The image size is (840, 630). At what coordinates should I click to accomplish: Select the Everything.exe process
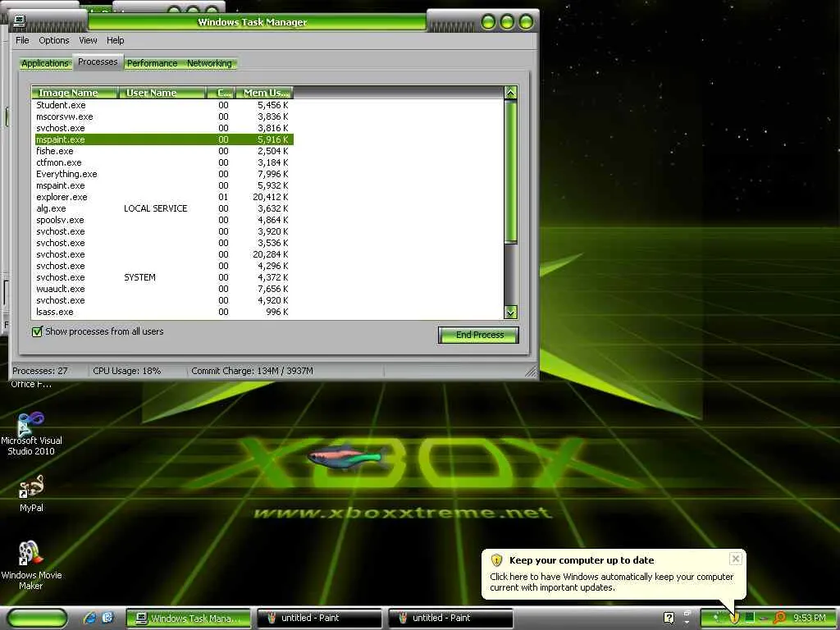163,174
